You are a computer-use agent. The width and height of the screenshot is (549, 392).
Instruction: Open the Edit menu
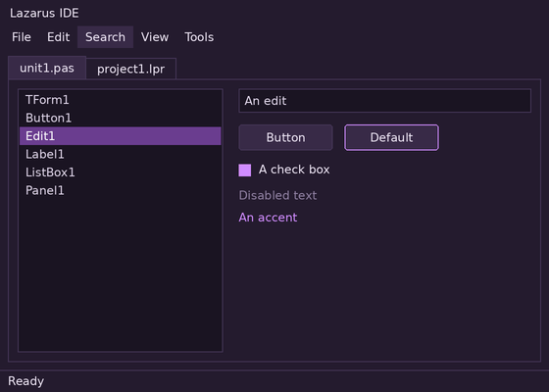pos(59,37)
